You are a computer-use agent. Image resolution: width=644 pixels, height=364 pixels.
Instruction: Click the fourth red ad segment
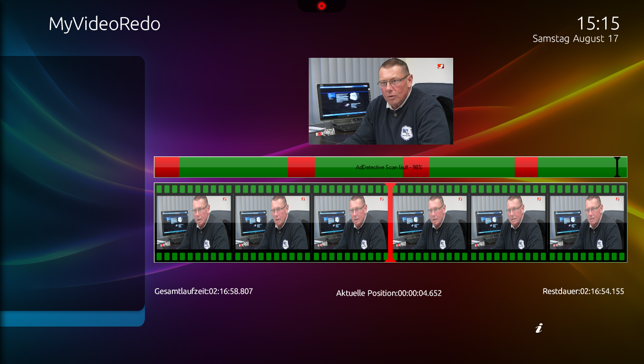[x=526, y=167]
